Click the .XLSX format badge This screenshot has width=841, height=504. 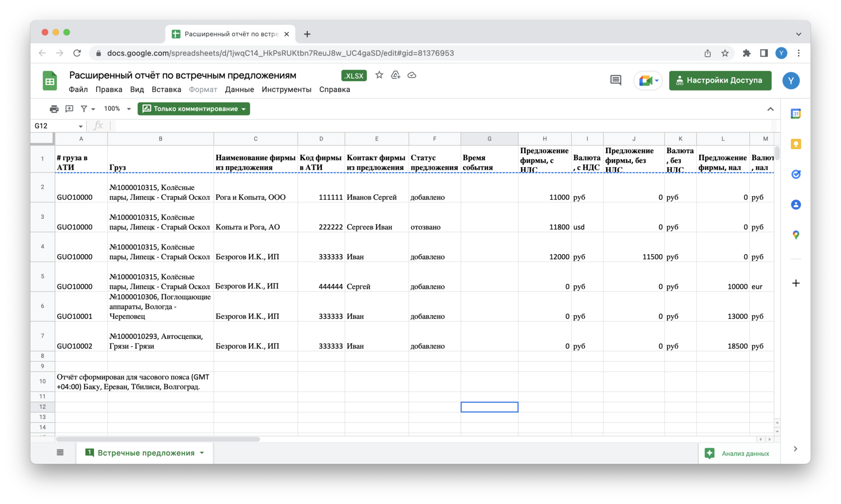click(354, 76)
